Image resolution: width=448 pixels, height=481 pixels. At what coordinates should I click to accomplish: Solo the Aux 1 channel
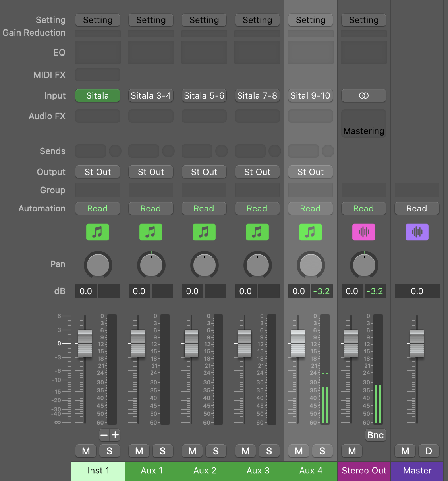tap(163, 451)
